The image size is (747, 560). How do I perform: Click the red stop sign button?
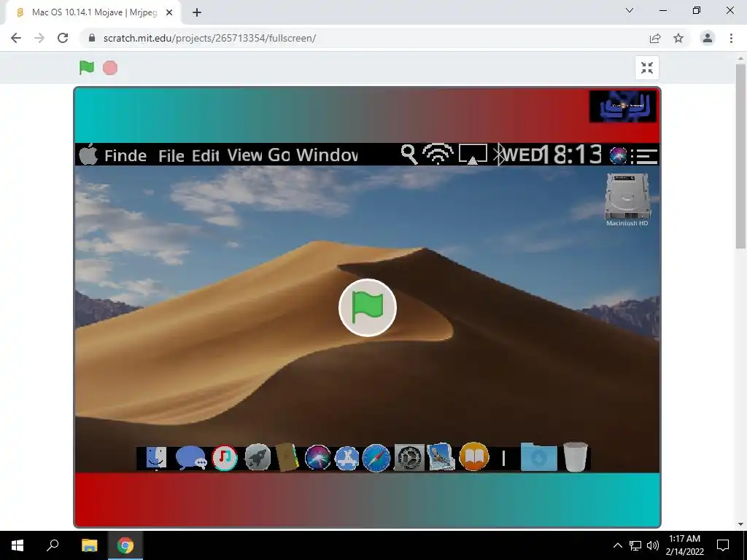click(110, 68)
